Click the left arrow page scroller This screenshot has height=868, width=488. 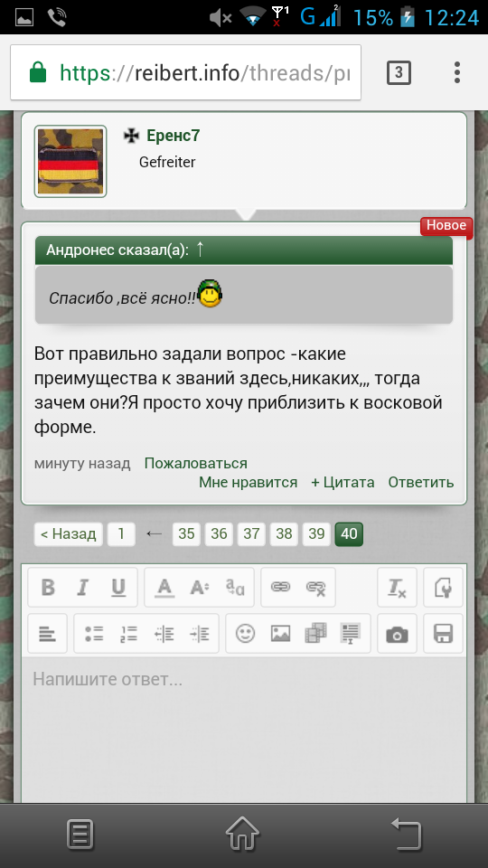154,534
